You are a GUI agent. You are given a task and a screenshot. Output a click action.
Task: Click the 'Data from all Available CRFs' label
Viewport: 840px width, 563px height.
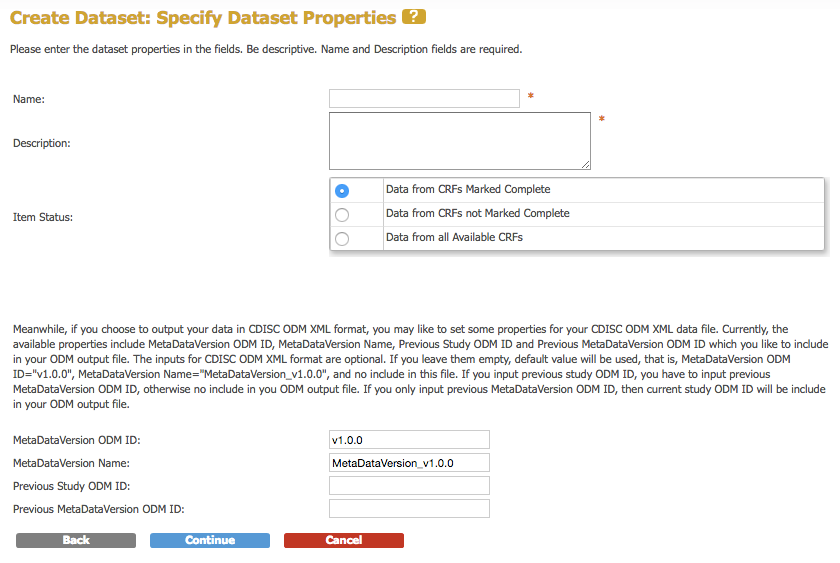point(454,237)
